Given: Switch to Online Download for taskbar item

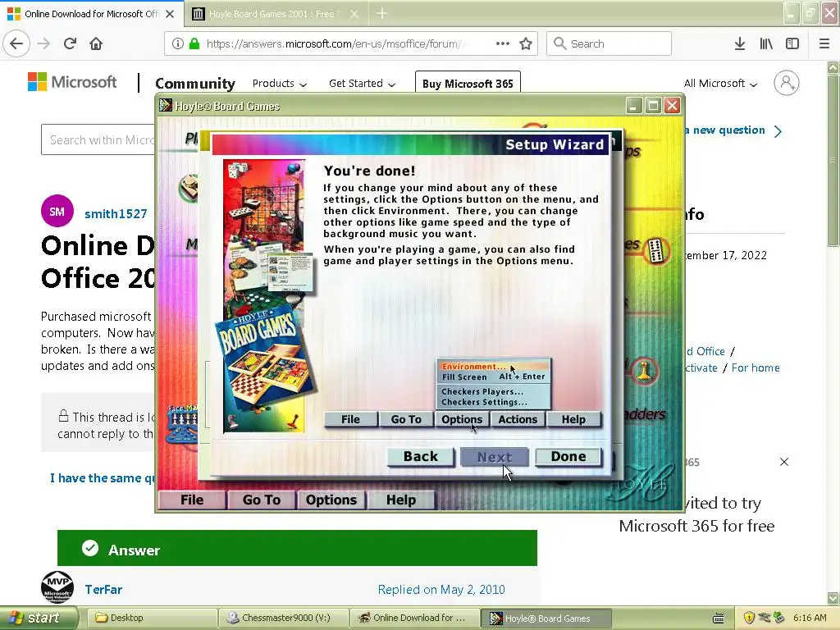Looking at the screenshot, I should 414,618.
